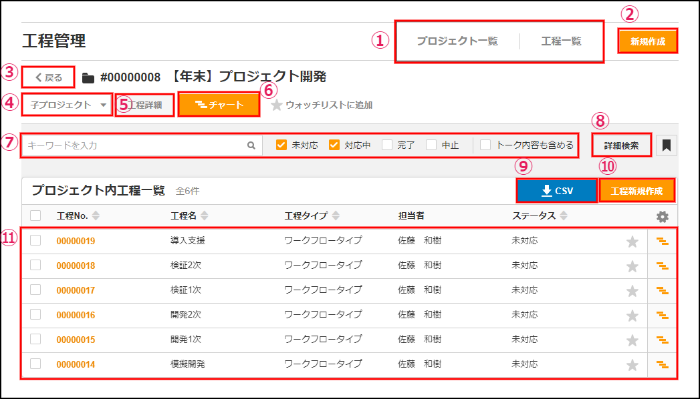This screenshot has height=399, width=700.
Task: Sort by ステータス column arrows
Action: (564, 216)
